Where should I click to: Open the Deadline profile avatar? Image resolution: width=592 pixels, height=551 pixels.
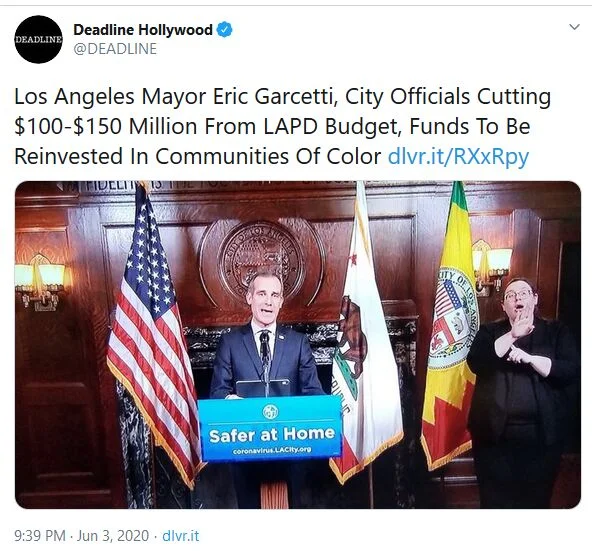click(x=39, y=39)
